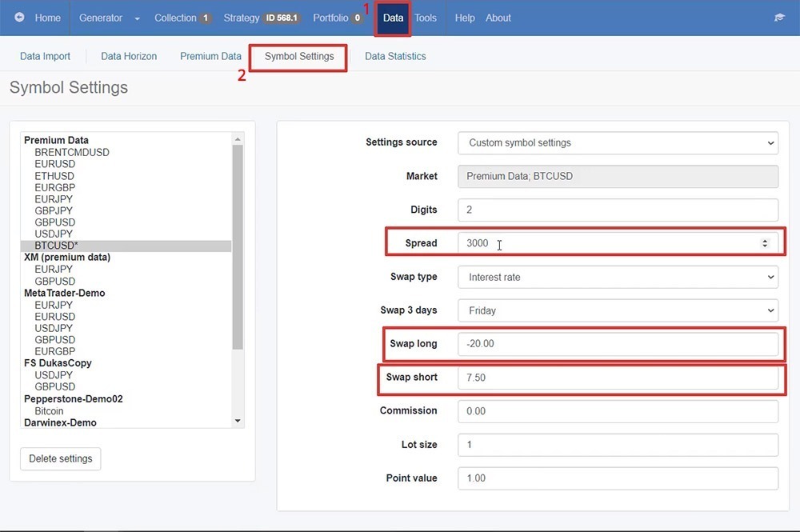This screenshot has height=532, width=800.
Task: Click the Delete settings button
Action: [x=60, y=458]
